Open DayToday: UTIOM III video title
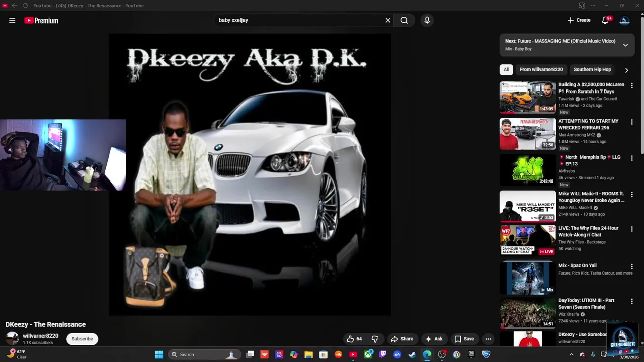Screen dimensions: 644x362 pos(586,304)
